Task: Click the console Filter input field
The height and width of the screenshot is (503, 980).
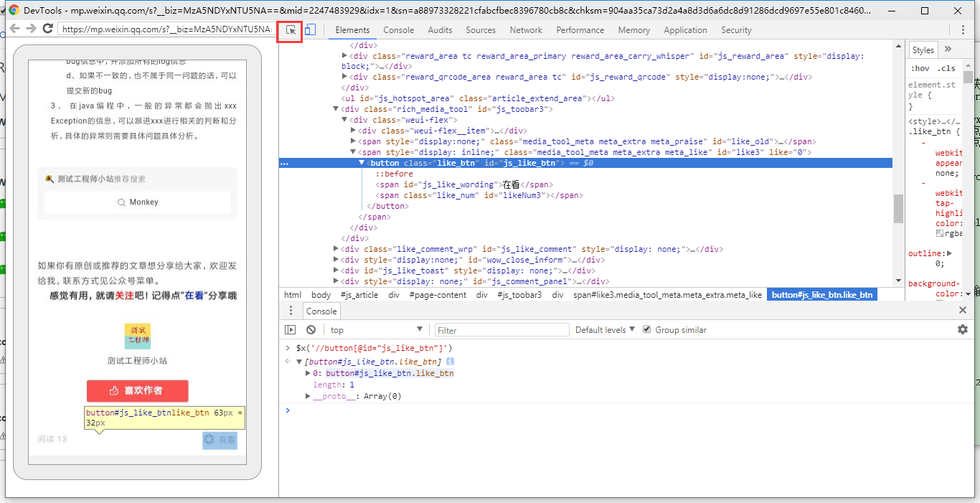Action: click(501, 330)
